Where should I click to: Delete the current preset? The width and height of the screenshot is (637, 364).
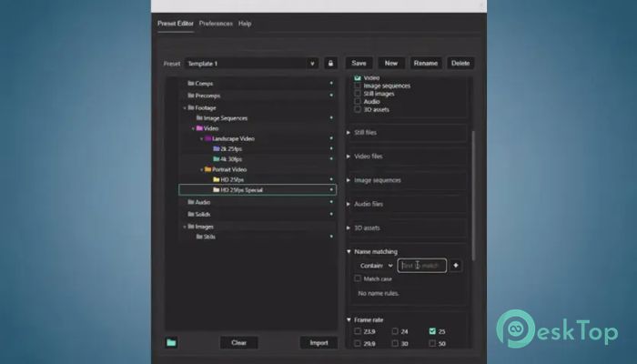pyautogui.click(x=460, y=64)
